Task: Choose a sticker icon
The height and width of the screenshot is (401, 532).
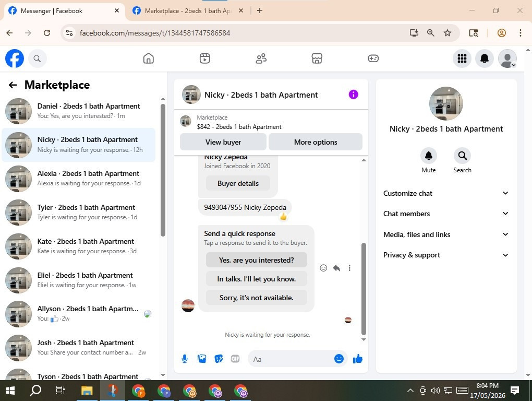Action: click(x=219, y=359)
